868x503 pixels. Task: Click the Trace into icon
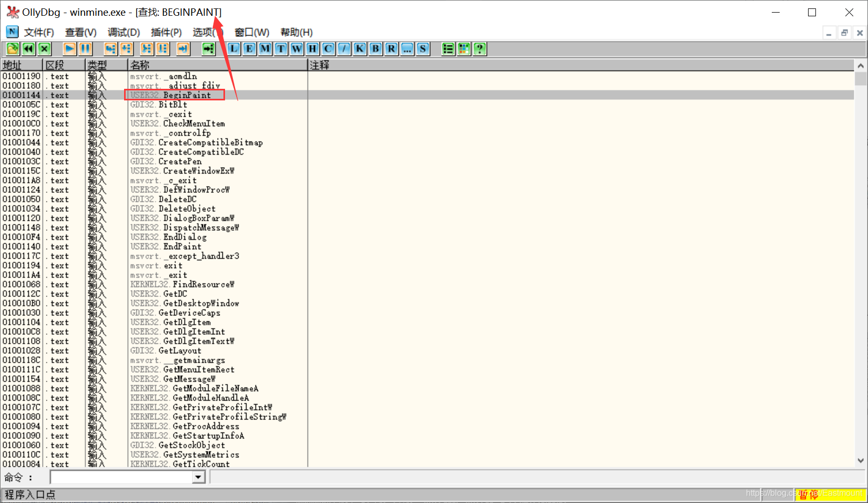point(147,49)
